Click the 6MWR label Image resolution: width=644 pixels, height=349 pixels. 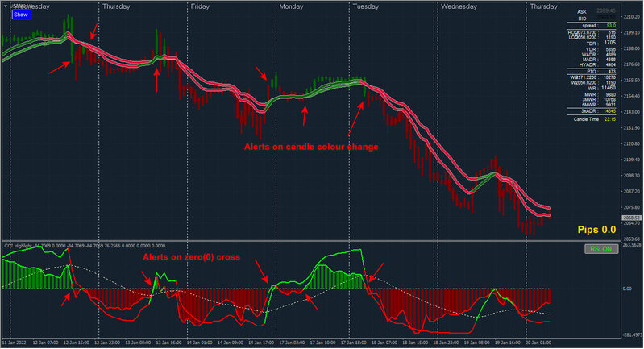pos(589,105)
